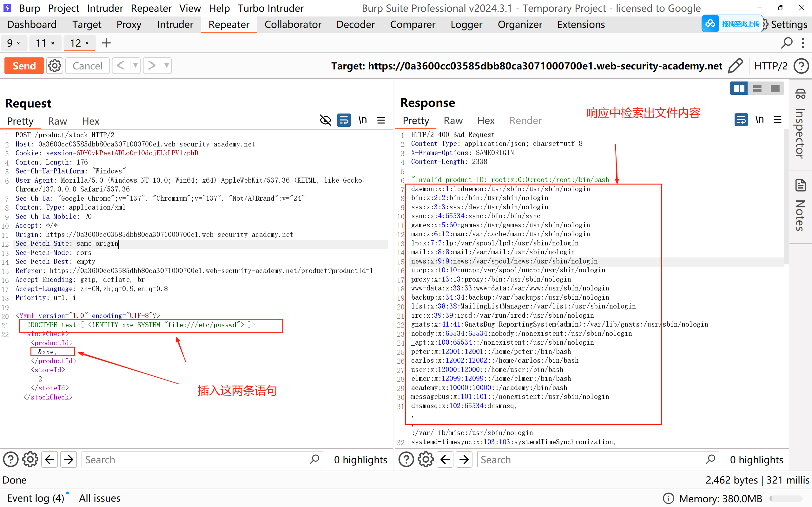Select side-by-side layout view icon

pyautogui.click(x=738, y=88)
